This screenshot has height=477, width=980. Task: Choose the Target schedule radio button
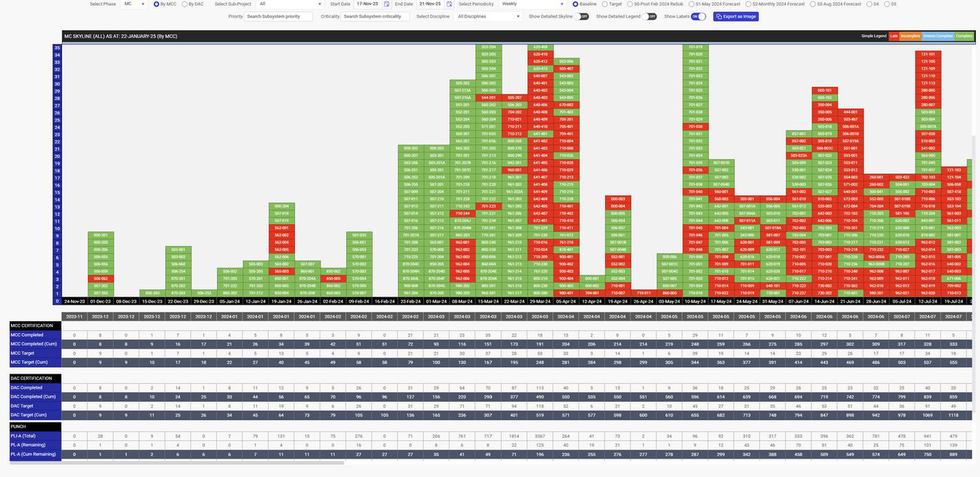pyautogui.click(x=605, y=4)
